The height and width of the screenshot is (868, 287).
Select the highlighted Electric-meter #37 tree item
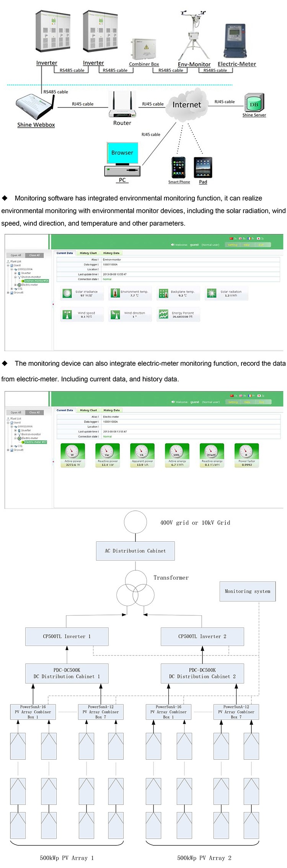click(36, 442)
